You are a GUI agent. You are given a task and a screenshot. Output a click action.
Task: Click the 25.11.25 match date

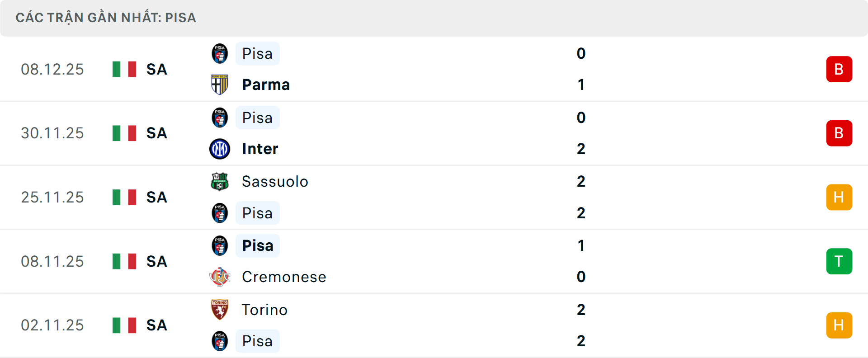52,198
